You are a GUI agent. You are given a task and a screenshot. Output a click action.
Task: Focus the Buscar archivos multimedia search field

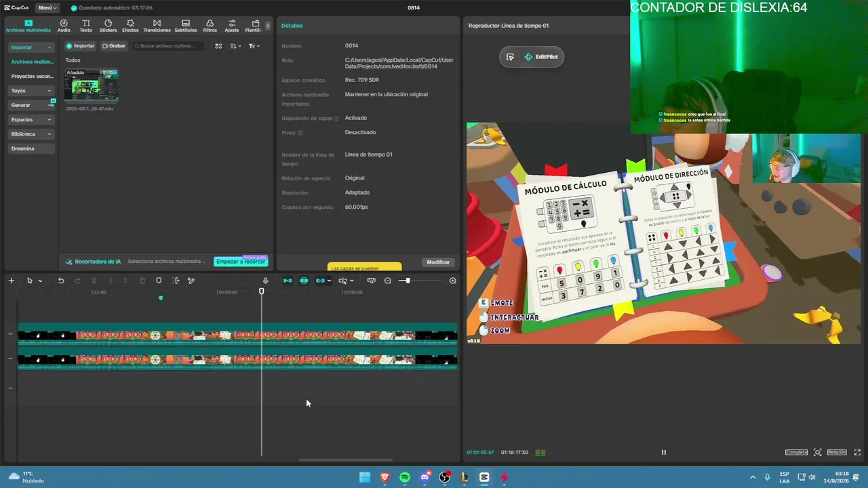pos(168,46)
